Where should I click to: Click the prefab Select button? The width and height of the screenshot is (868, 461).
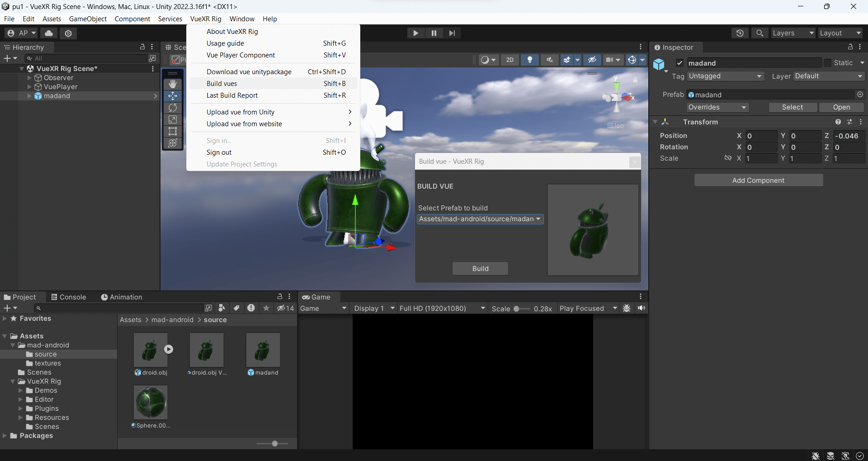pos(793,107)
